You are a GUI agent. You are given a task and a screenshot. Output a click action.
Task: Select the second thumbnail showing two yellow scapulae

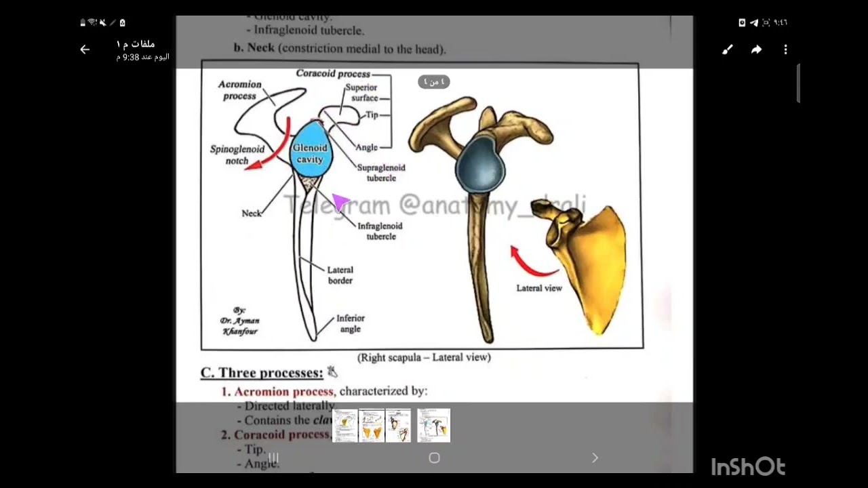(372, 426)
